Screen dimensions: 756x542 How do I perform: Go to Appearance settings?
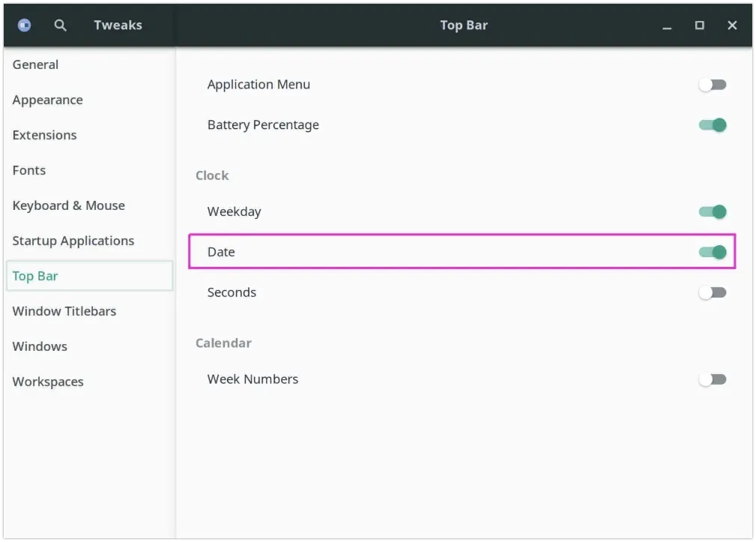click(x=47, y=100)
